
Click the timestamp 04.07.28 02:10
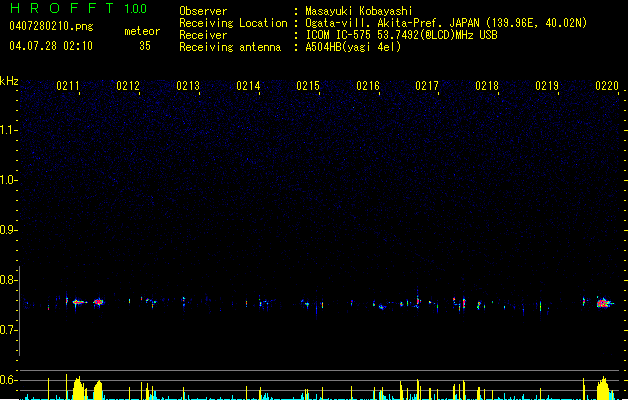pyautogui.click(x=51, y=46)
